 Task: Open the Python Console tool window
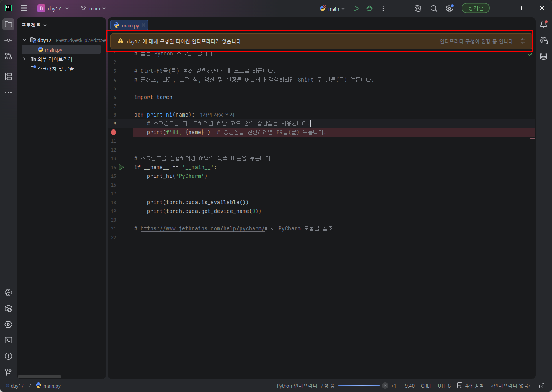(8, 293)
